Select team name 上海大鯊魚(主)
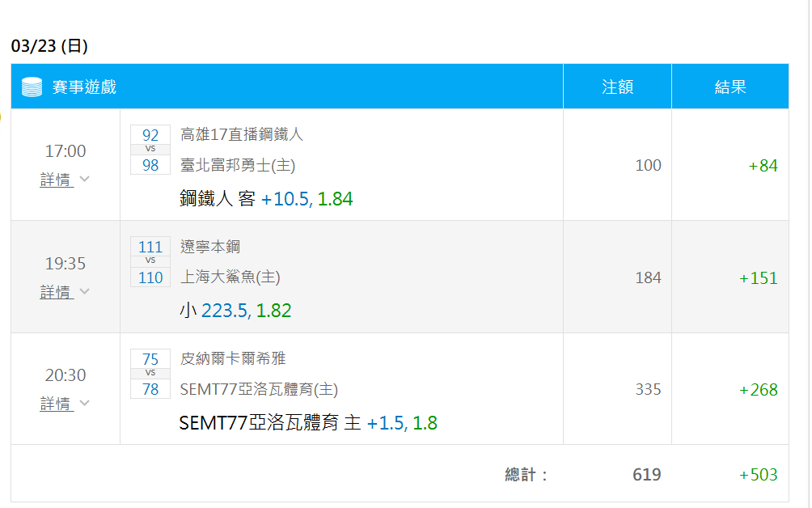 230,277
